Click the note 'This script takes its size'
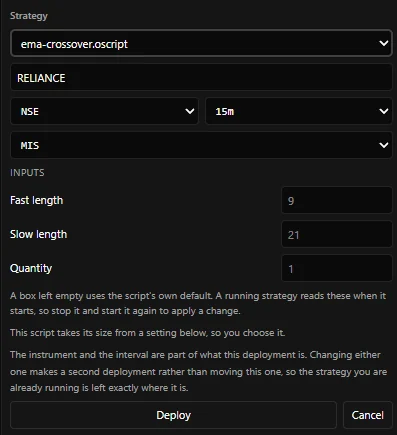The image size is (397, 435). 147,333
